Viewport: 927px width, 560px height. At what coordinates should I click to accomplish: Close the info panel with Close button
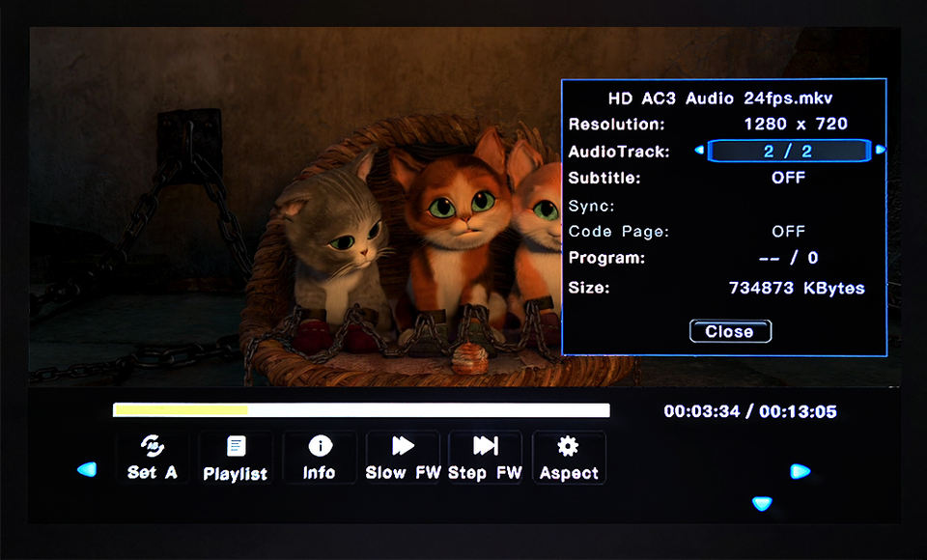tap(730, 331)
